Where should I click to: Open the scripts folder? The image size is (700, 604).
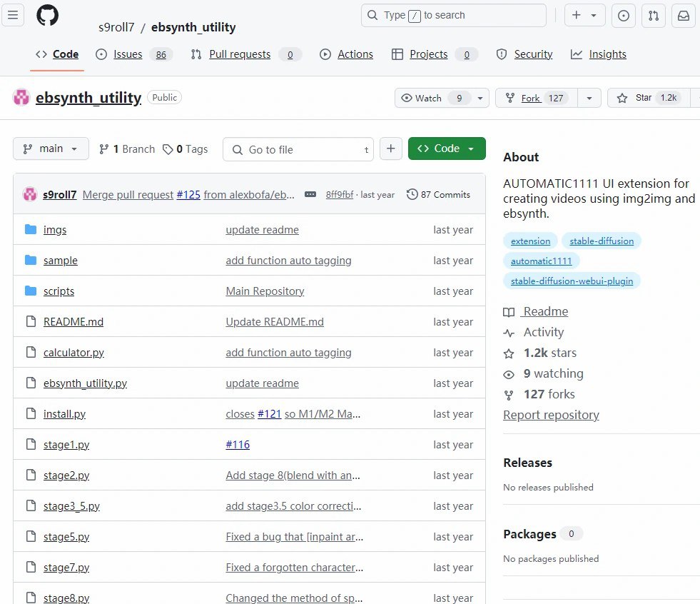[59, 291]
